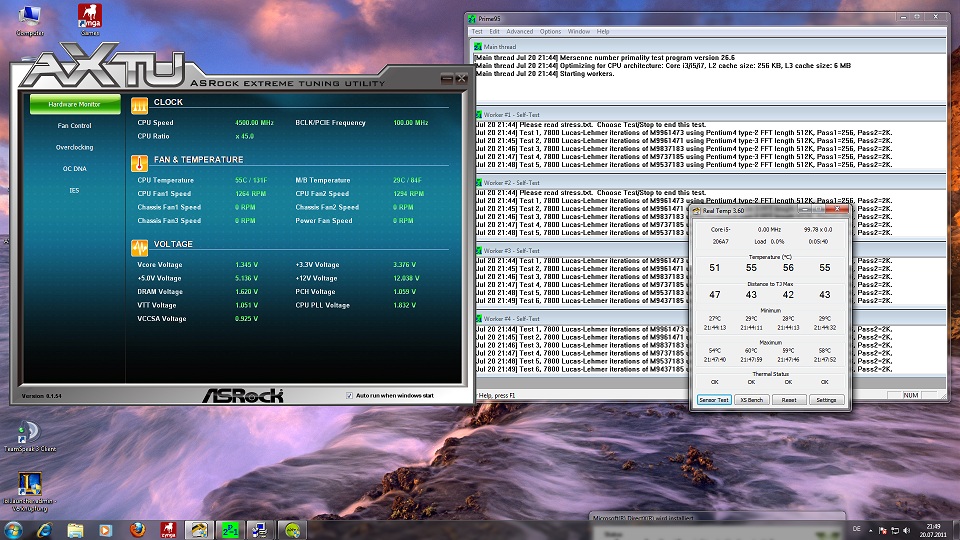960x540 pixels.
Task: Open the Advanced menu in Prime95
Action: coord(519,31)
